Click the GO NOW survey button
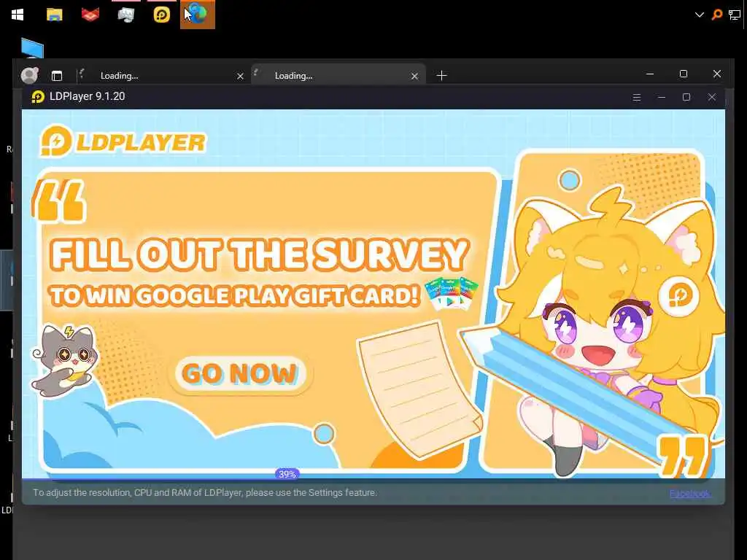Viewport: 747px width, 560px height. 239,373
